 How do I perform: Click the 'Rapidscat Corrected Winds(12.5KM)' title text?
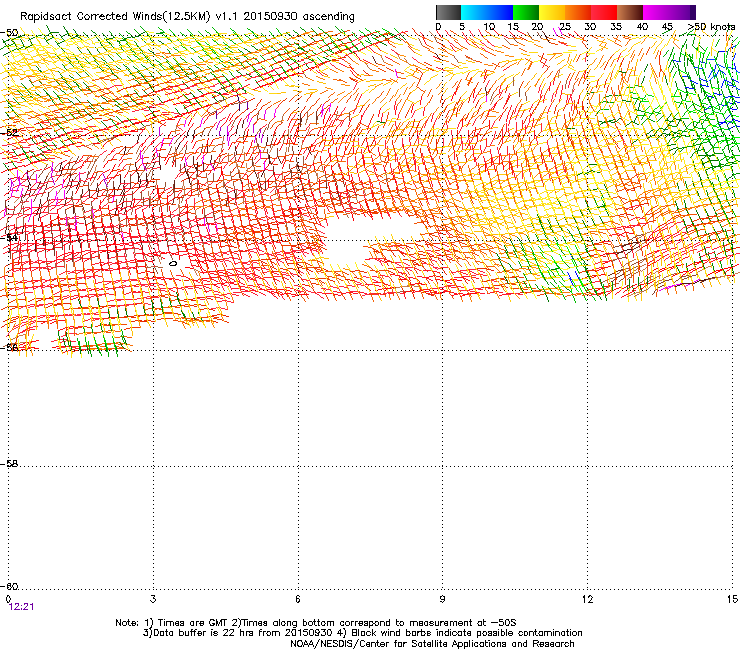[115, 17]
